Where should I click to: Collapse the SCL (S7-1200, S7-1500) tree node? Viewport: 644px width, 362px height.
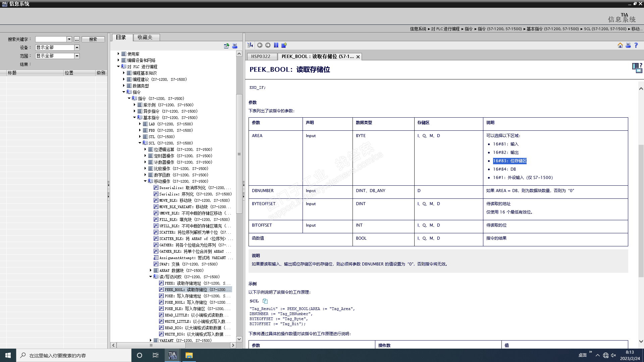coord(140,143)
